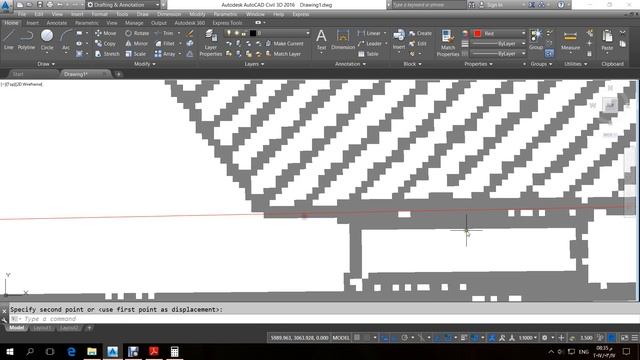Click the Table tool
The image size is (640, 360).
[x=369, y=53]
